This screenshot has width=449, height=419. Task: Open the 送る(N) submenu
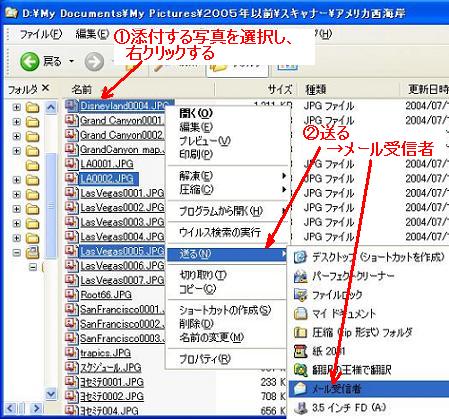[x=228, y=254]
